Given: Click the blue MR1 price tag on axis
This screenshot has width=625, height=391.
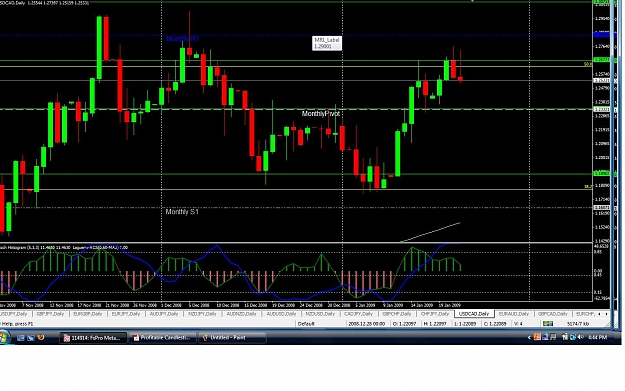Looking at the screenshot, I should (x=601, y=35).
